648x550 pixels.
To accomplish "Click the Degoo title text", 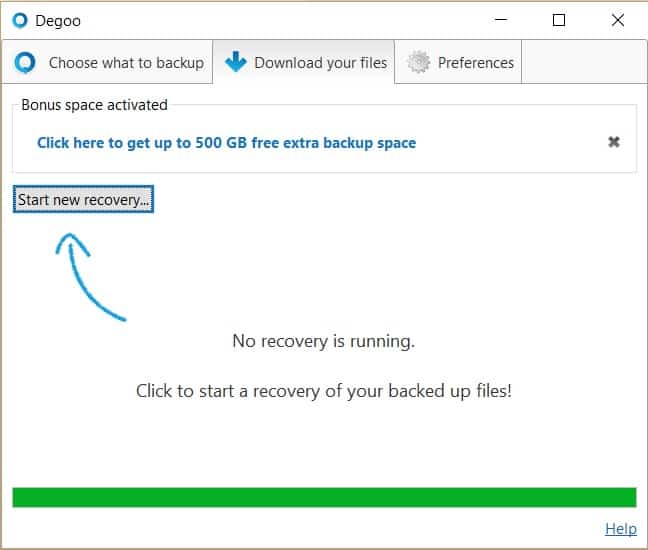I will (x=58, y=21).
